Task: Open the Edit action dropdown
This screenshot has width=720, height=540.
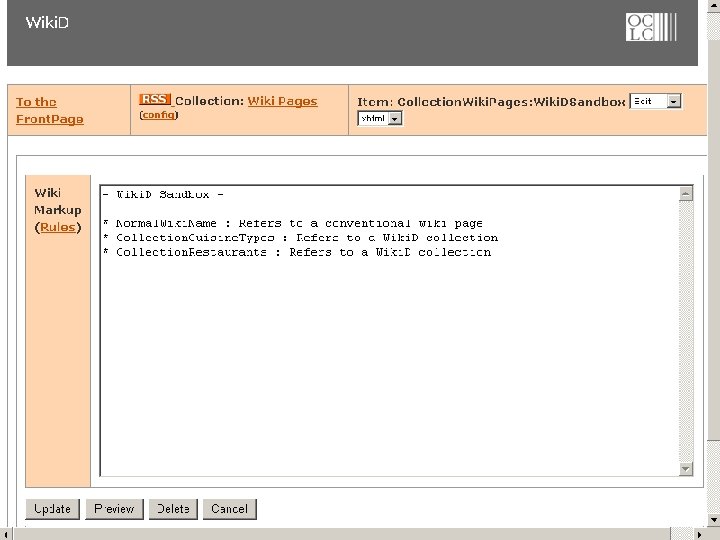Action: (x=655, y=101)
